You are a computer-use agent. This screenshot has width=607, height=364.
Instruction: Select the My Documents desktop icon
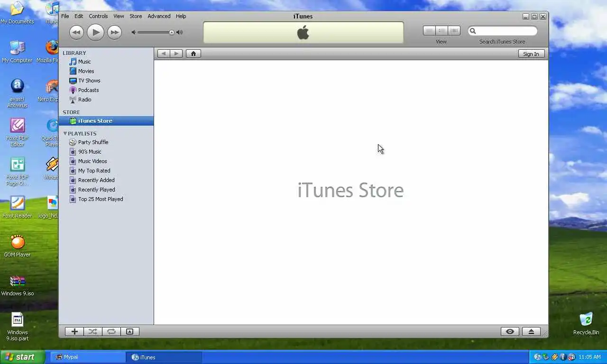(18, 13)
